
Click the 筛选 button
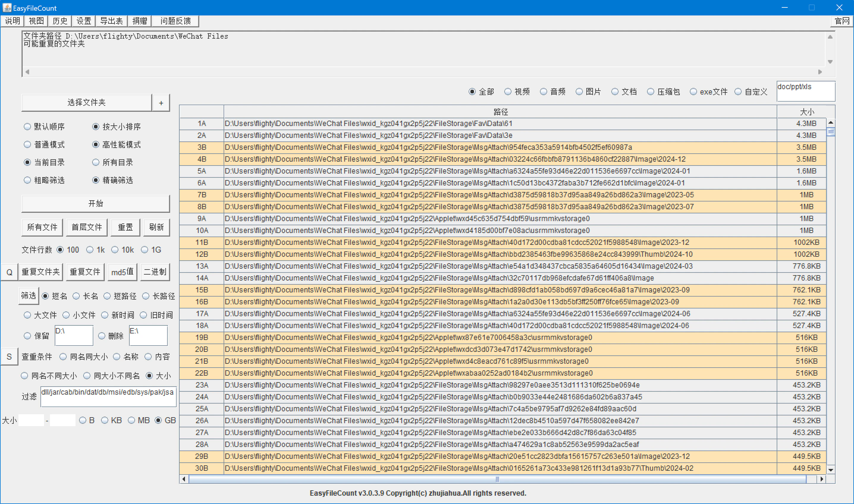click(x=29, y=296)
